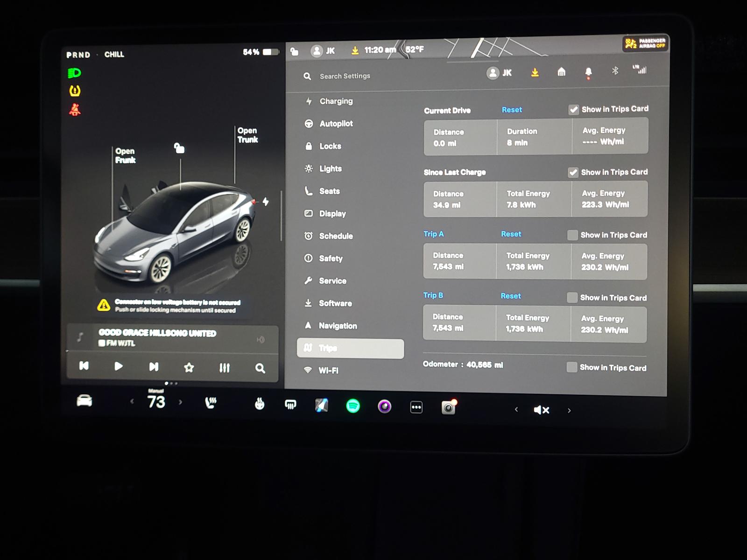747x560 pixels.
Task: Open car controls via car icon
Action: pos(85,401)
